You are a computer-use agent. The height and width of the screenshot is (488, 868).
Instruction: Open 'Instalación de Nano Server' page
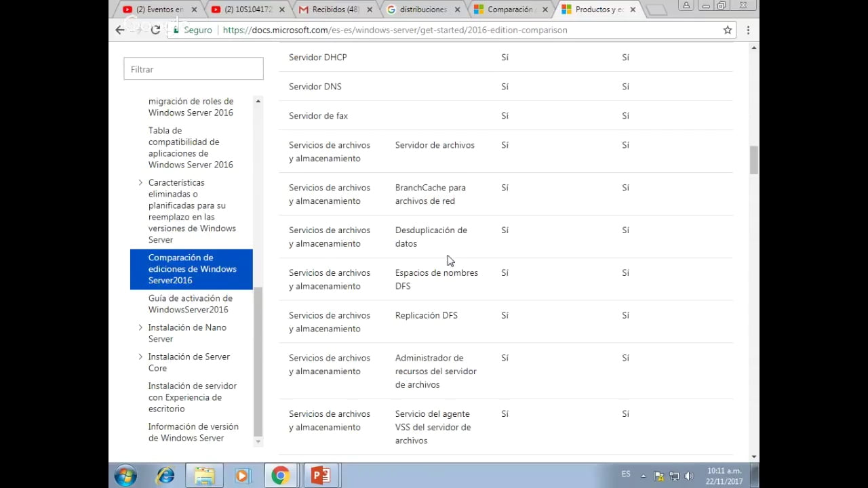point(187,333)
